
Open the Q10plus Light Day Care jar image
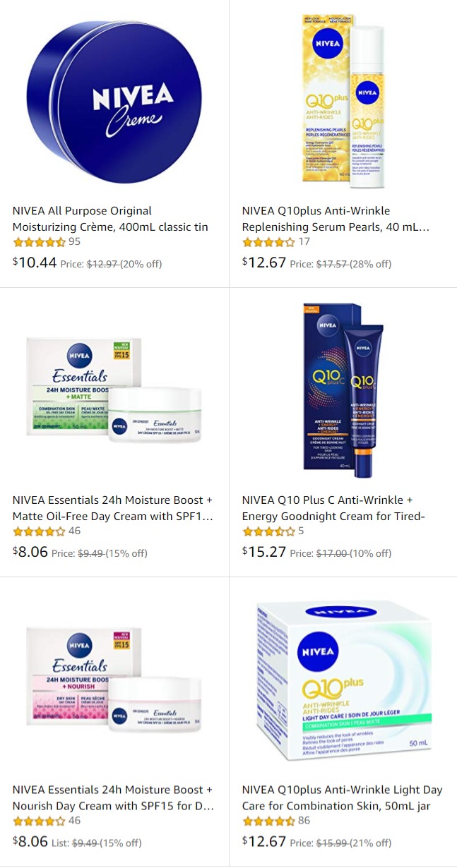click(x=342, y=680)
